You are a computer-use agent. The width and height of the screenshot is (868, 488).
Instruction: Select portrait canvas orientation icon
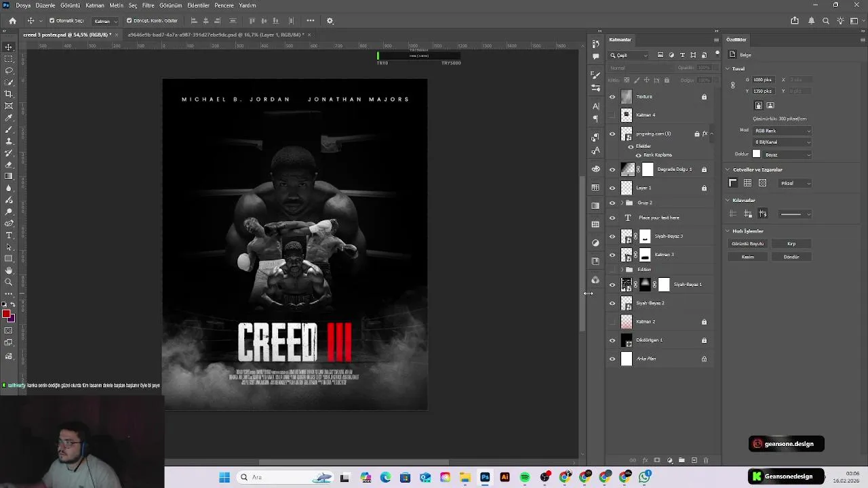tap(759, 106)
